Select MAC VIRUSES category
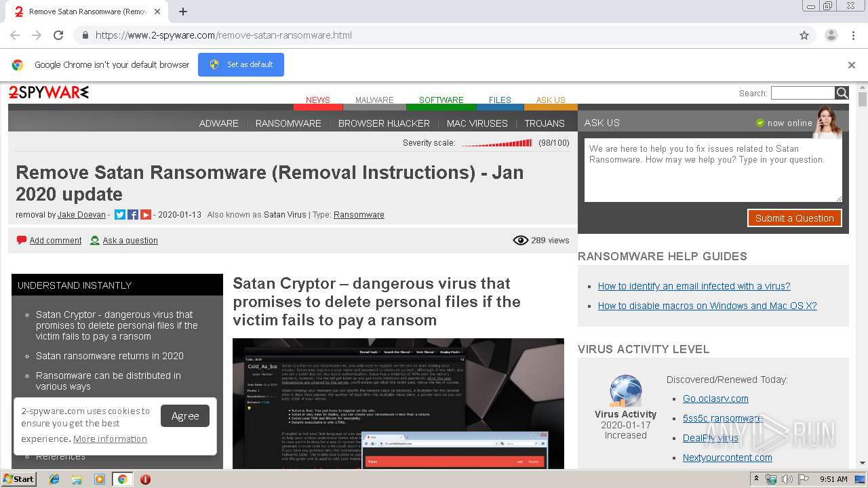The height and width of the screenshot is (488, 868). tap(477, 123)
